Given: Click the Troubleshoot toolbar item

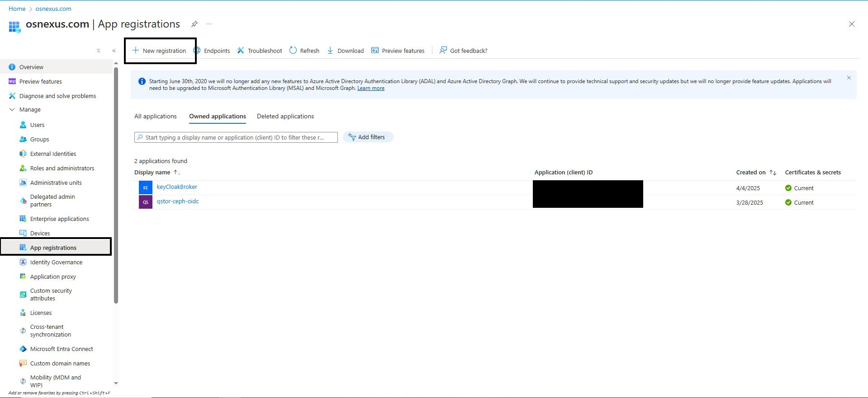Looking at the screenshot, I should point(260,51).
